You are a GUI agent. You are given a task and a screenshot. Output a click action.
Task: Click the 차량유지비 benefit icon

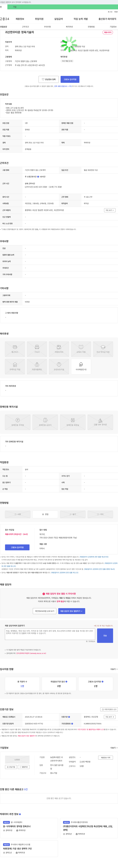(59, 349)
